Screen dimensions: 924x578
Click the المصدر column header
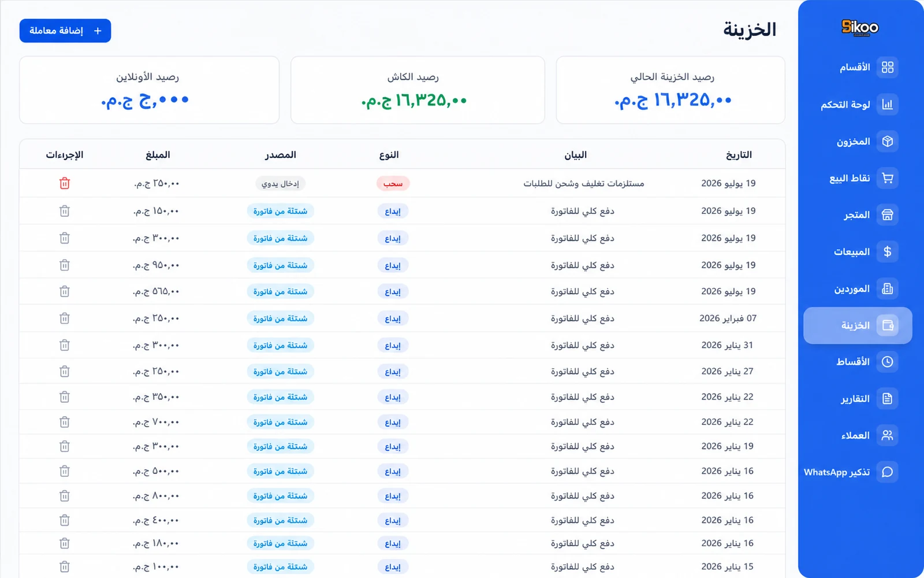click(x=281, y=155)
